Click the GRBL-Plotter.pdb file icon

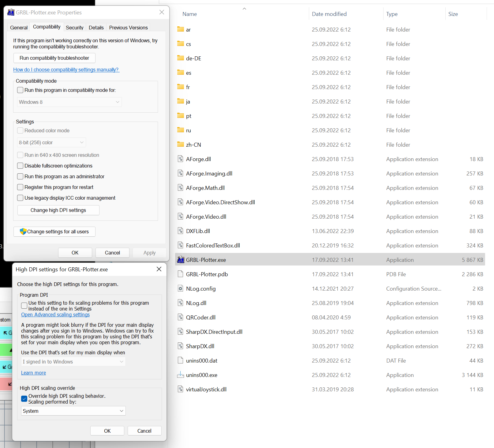[181, 274]
